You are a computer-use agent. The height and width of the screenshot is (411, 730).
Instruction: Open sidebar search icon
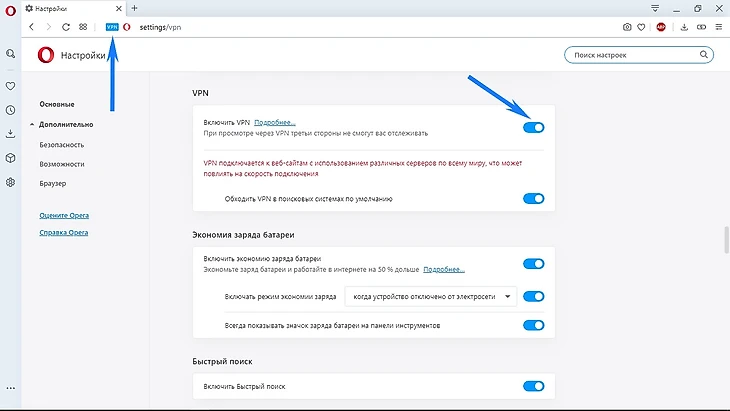(x=10, y=54)
